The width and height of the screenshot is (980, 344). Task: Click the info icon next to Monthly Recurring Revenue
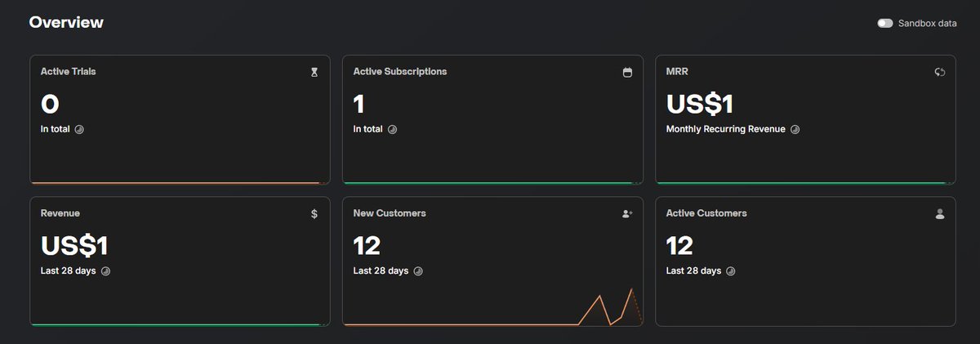click(795, 129)
